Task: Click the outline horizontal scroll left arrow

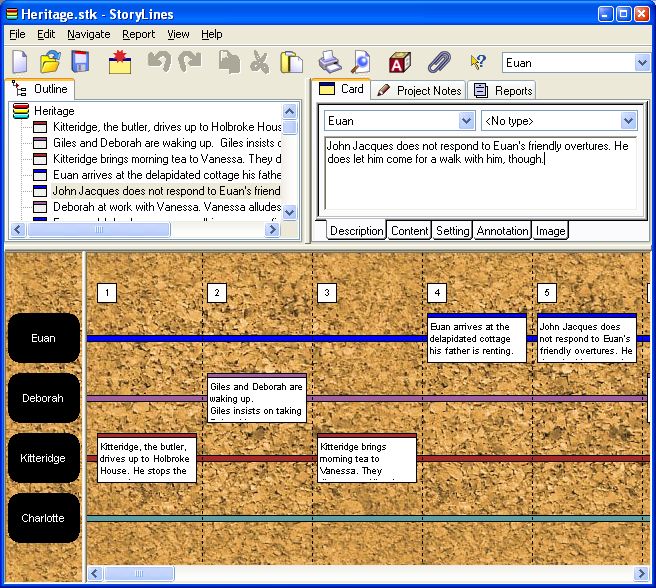Action: pos(18,229)
